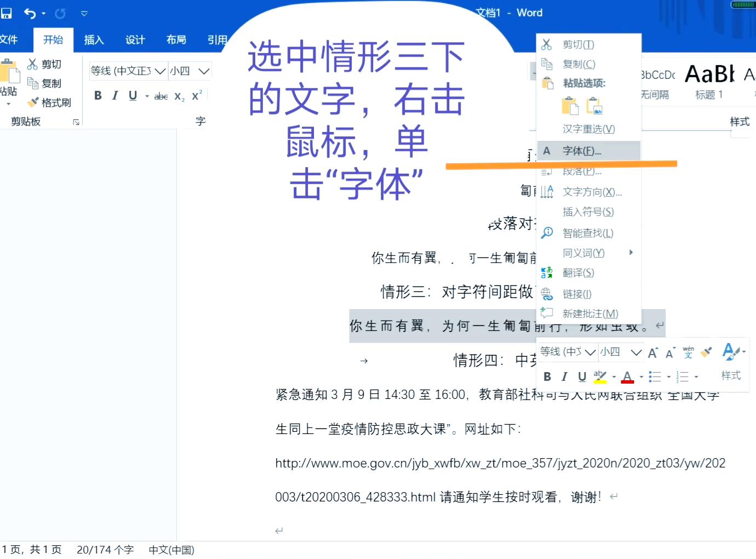Open the ribbon font name dropdown
756x559 pixels.
point(160,71)
